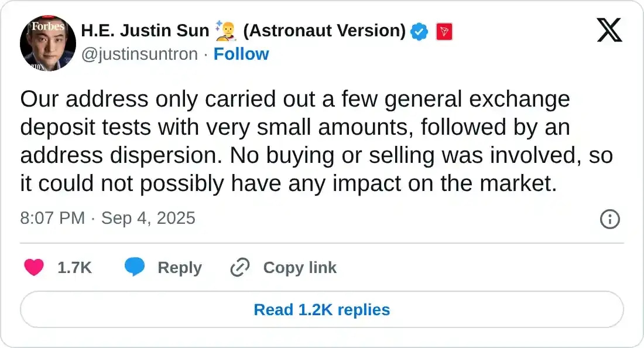Click the X logo icon
Image resolution: width=644 pixels, height=348 pixels.
point(609,30)
